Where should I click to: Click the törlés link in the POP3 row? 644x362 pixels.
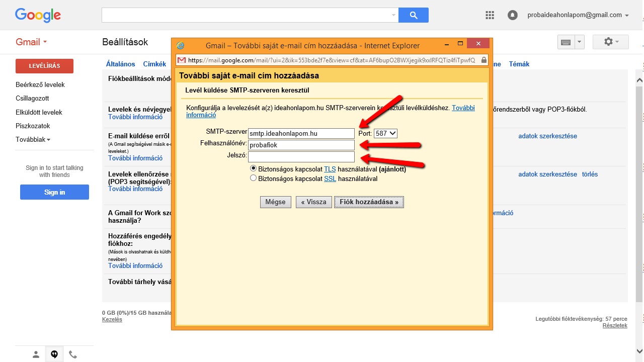[590, 174]
